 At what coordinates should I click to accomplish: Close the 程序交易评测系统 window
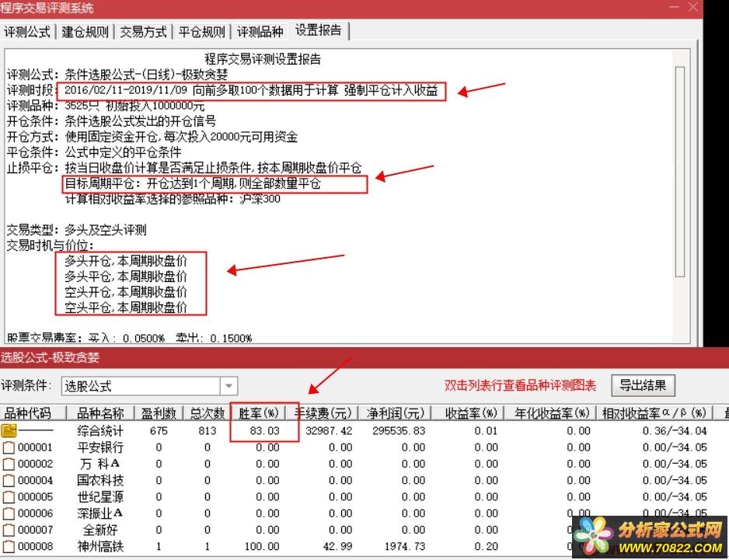point(692,7)
